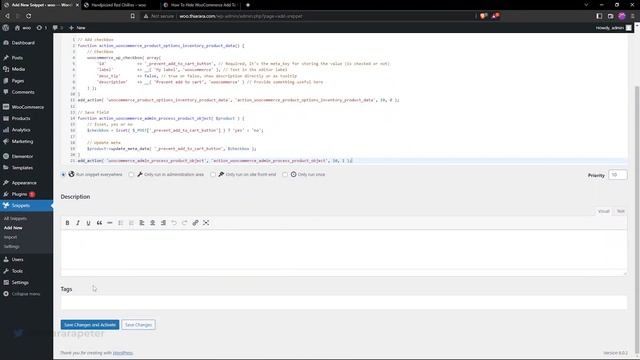Open fullscreen mode for description editor
The image size is (640, 360).
206,223
